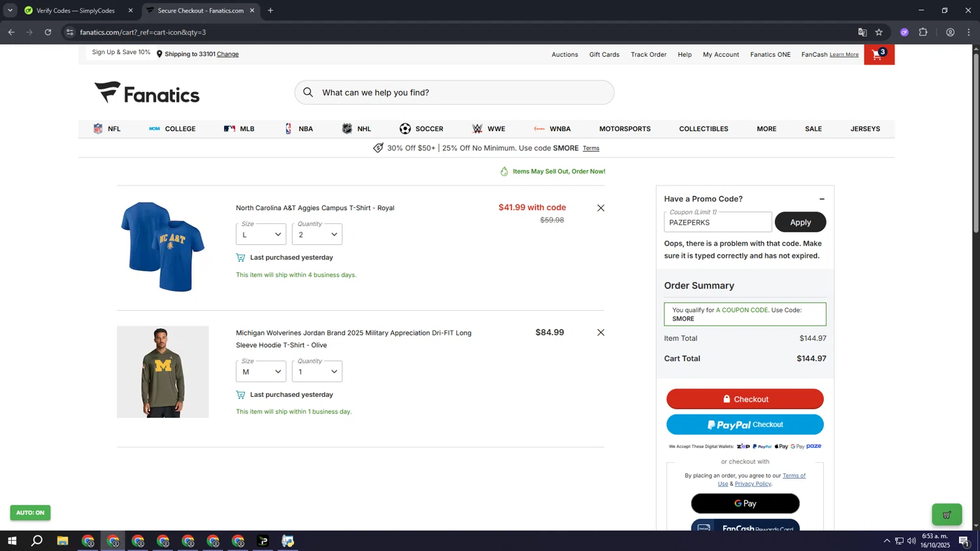This screenshot has height=551, width=980.
Task: Bookmark this page with the star icon
Action: pos(879,32)
